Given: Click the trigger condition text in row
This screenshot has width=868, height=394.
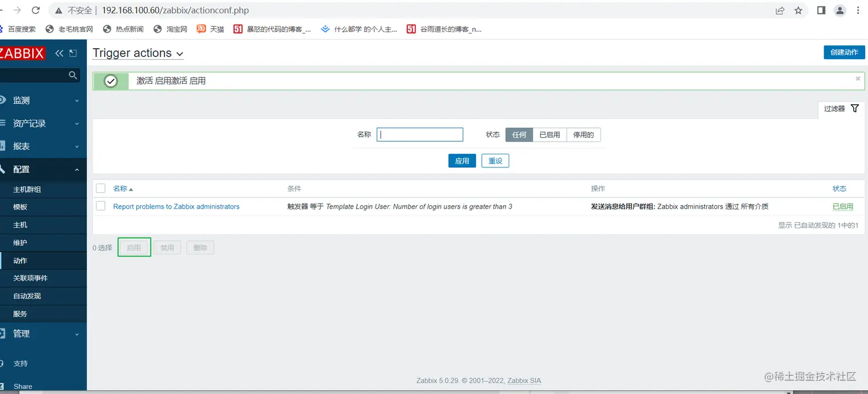Looking at the screenshot, I should coord(400,206).
